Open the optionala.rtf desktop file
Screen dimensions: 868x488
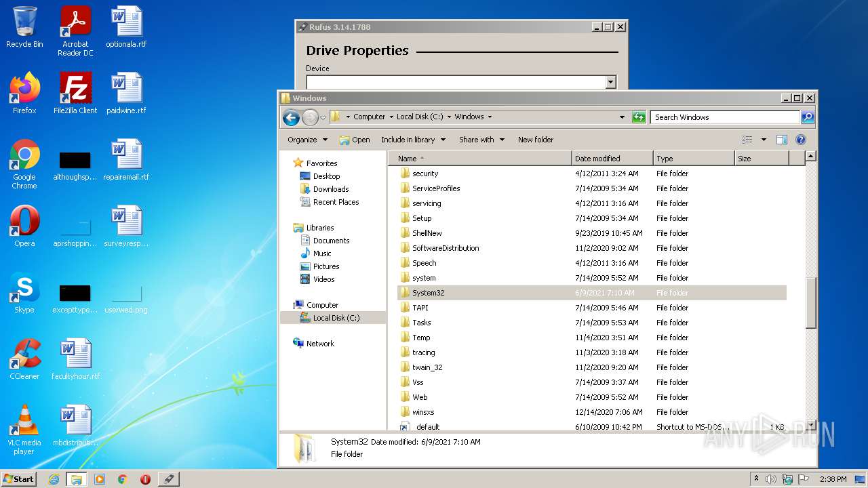pos(126,27)
